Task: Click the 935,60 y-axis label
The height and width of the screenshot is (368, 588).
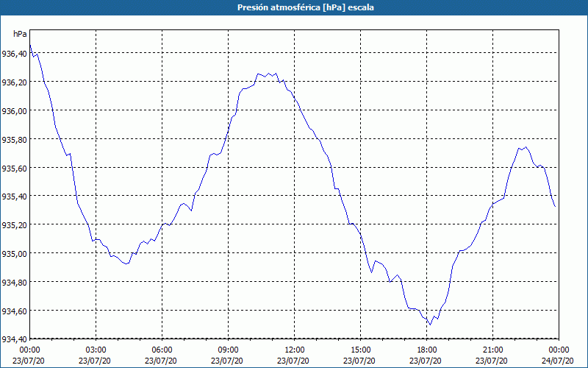Action: tap(14, 168)
